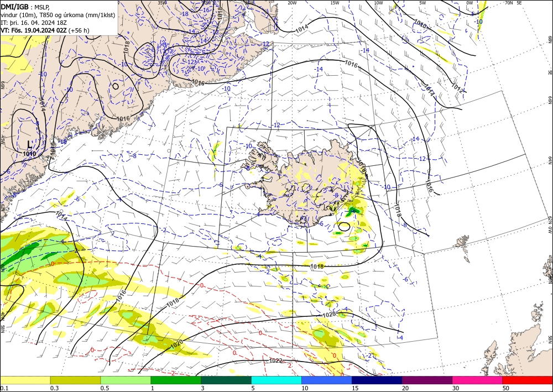Viewport: 553px width, 392px height.
Task: Click the '0.3' legend value
Action: pos(54,388)
